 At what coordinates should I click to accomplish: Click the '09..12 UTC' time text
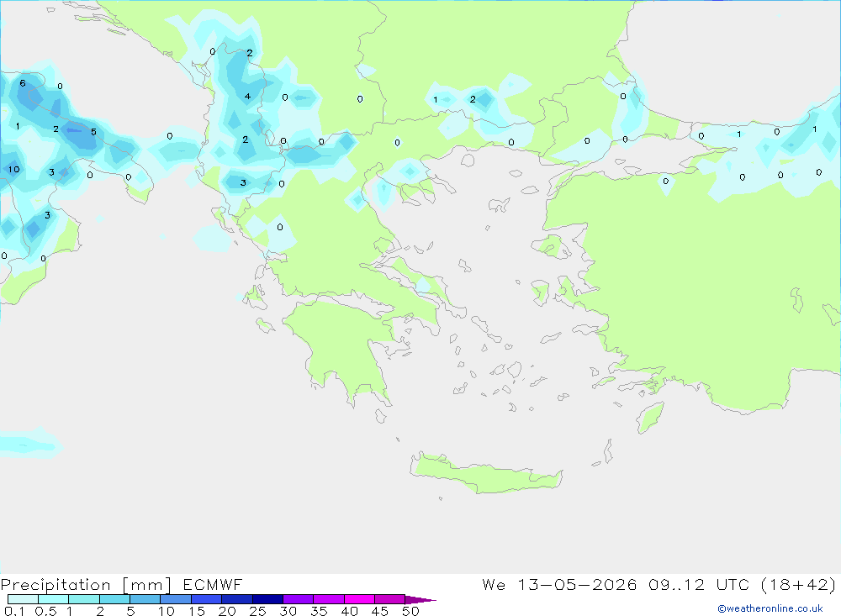pos(699,584)
